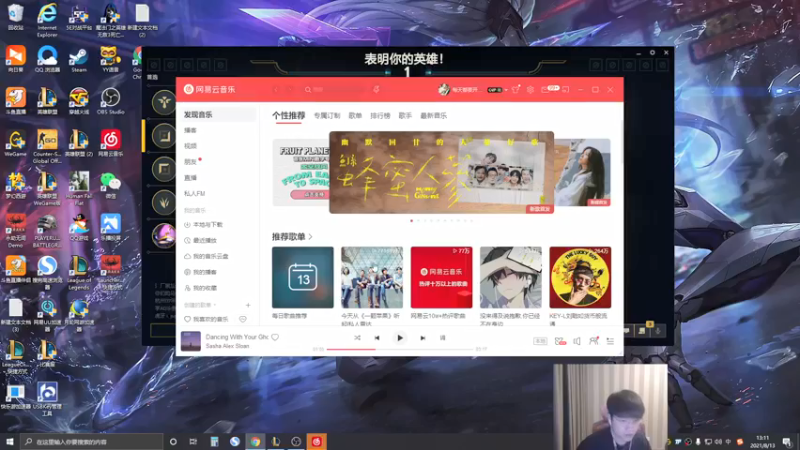800x450 pixels.
Task: Click the voice search microphone icon
Action: [x=377, y=89]
